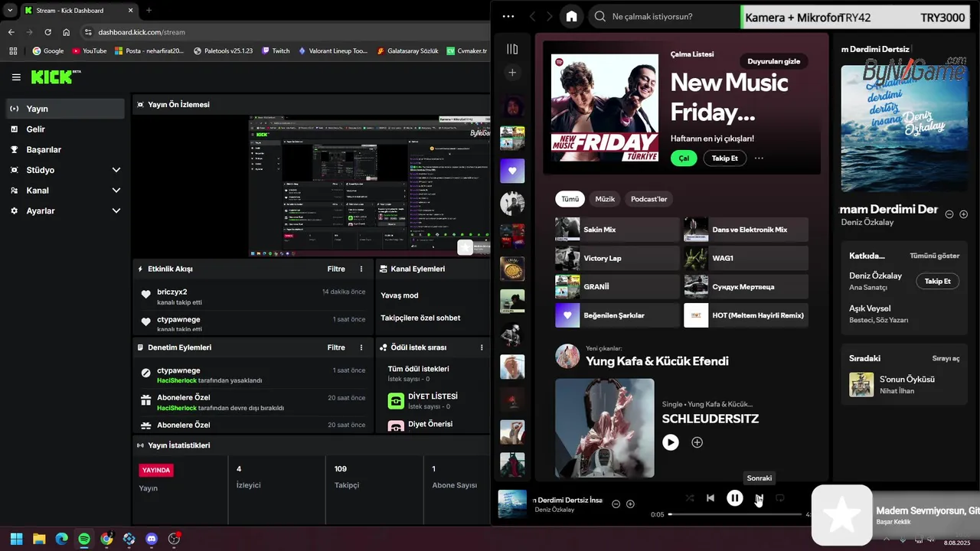Open Spotify from Windows taskbar
Image resolution: width=980 pixels, height=551 pixels.
pos(84,539)
